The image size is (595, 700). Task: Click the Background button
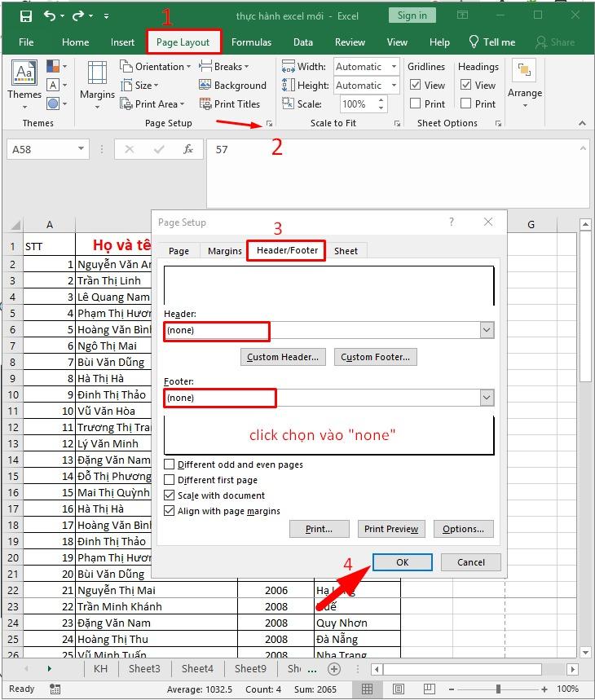coord(232,86)
